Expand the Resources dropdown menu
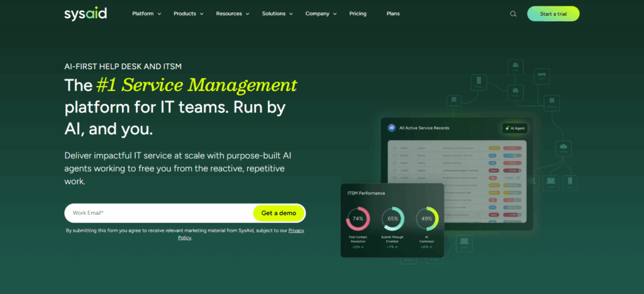This screenshot has height=294, width=644. pyautogui.click(x=232, y=14)
